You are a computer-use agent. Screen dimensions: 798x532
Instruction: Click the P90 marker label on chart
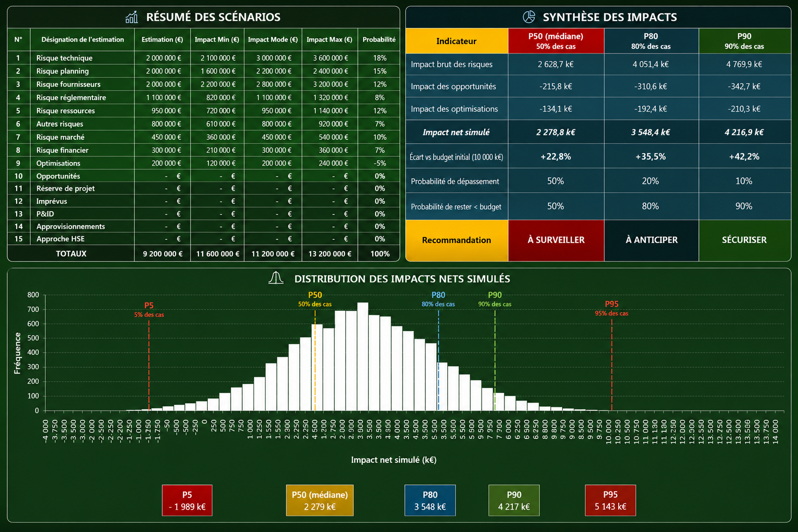[x=495, y=299]
